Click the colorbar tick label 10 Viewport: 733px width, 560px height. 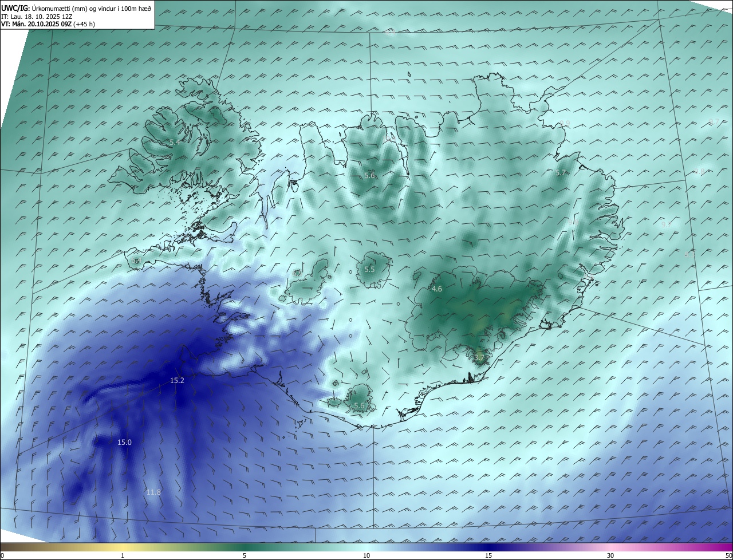[x=366, y=555]
